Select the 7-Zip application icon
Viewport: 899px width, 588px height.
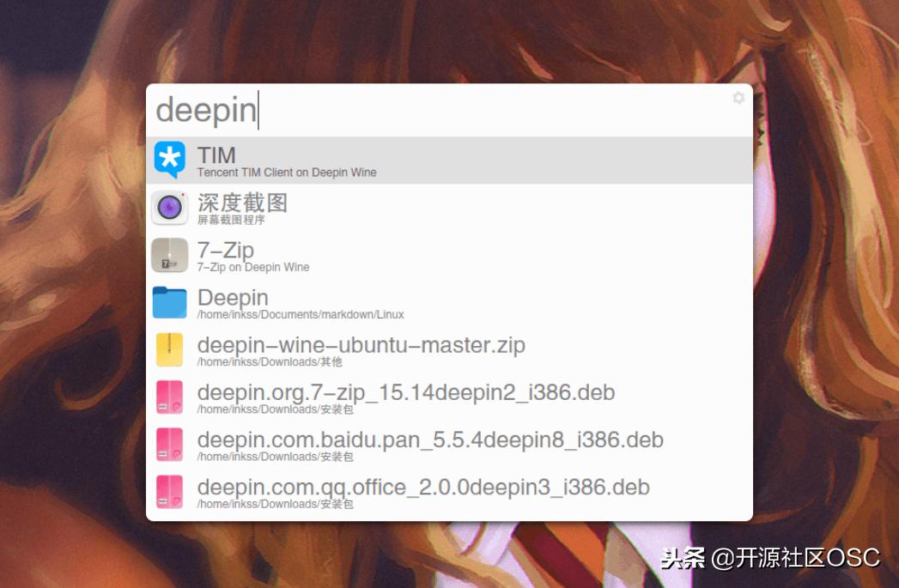coord(169,255)
